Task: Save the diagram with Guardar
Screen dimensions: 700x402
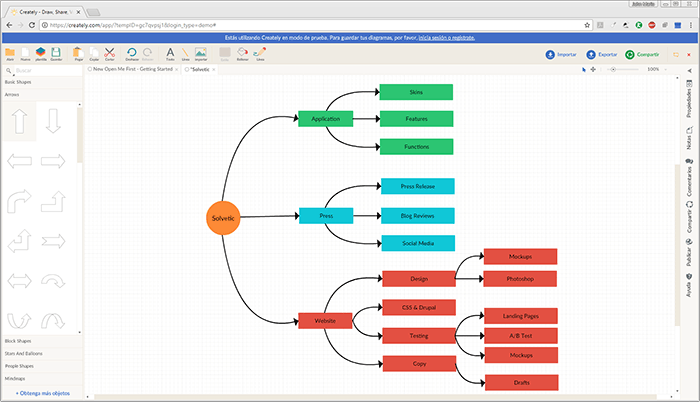Action: [56, 54]
